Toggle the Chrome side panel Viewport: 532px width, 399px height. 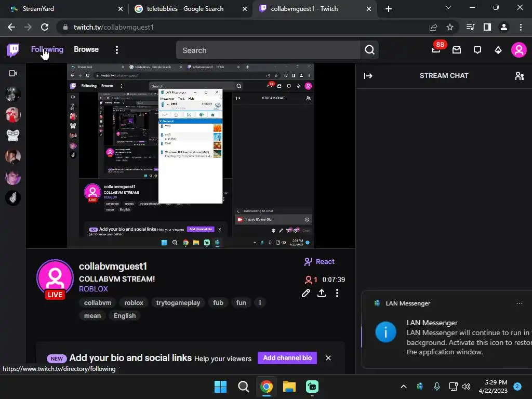[487, 27]
